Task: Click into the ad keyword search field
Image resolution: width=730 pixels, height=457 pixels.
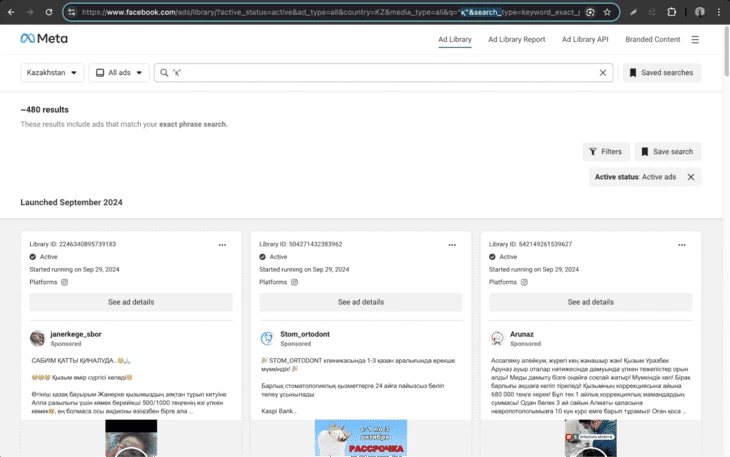Action: tap(384, 73)
